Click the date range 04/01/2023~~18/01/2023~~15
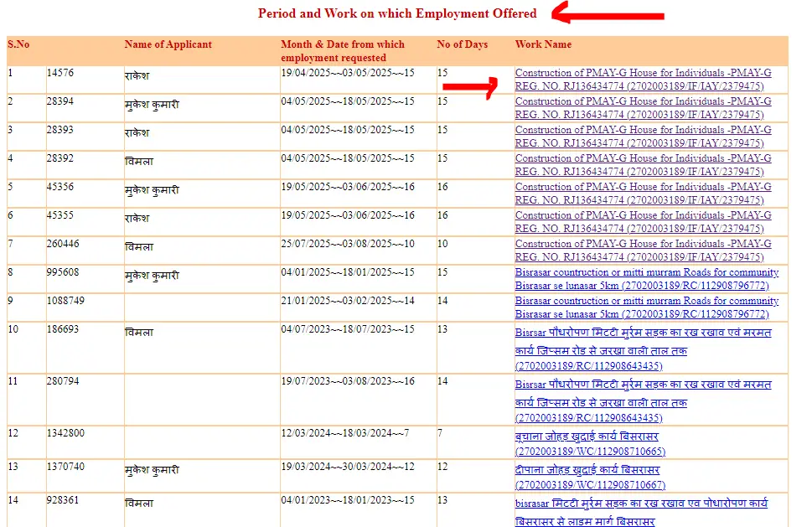This screenshot has height=527, width=812. pyautogui.click(x=348, y=500)
